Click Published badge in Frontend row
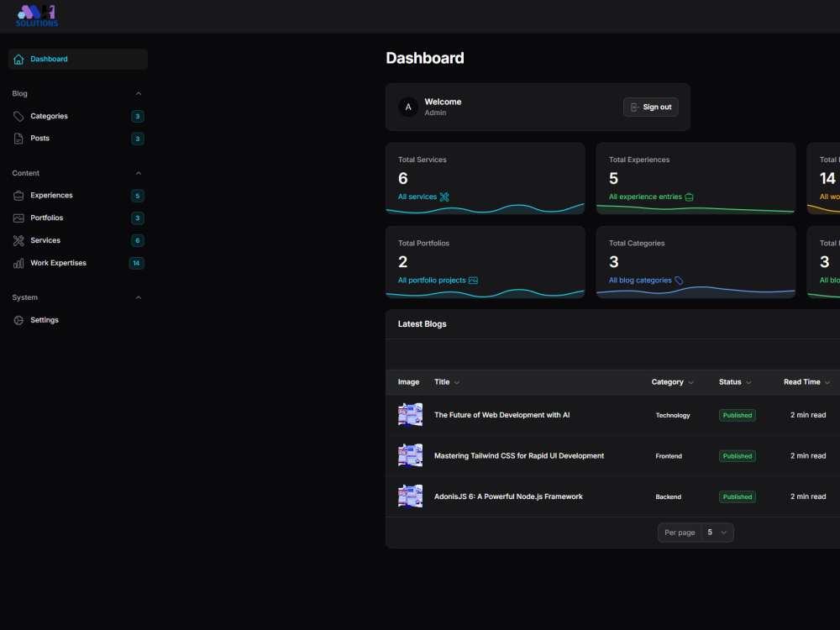This screenshot has width=840, height=630. point(738,456)
